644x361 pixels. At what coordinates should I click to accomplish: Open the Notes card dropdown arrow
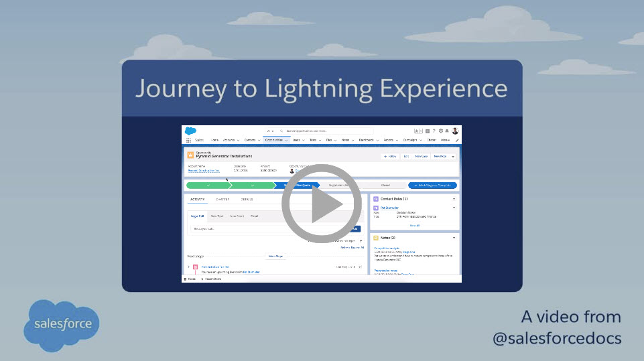[454, 238]
